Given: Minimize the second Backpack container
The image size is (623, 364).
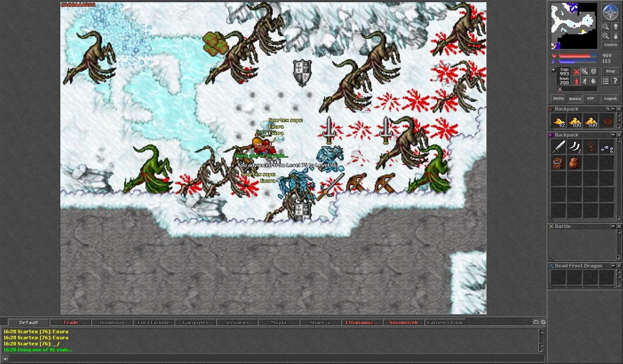Looking at the screenshot, I should click(613, 135).
